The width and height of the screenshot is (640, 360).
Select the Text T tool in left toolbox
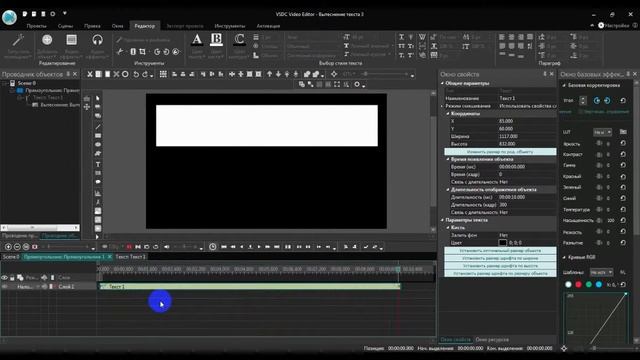(x=98, y=164)
